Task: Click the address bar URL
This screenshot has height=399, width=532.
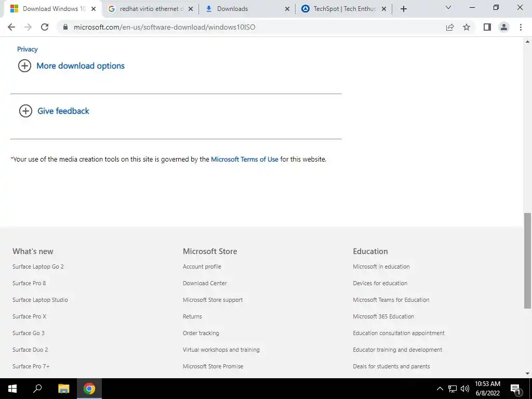Action: 164,27
